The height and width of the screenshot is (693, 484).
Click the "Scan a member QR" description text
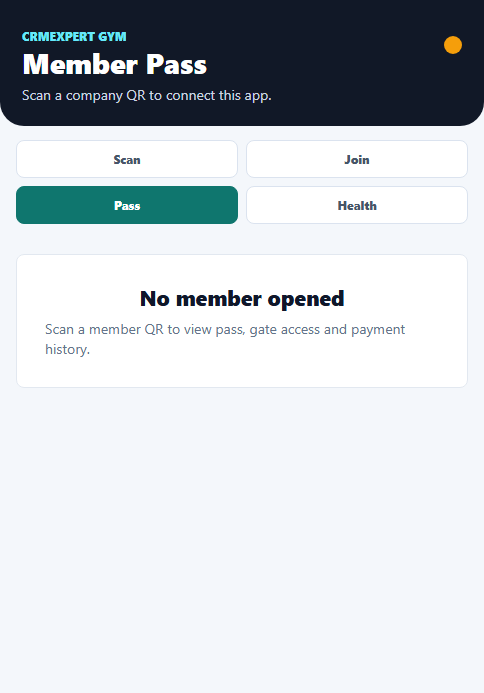225,339
